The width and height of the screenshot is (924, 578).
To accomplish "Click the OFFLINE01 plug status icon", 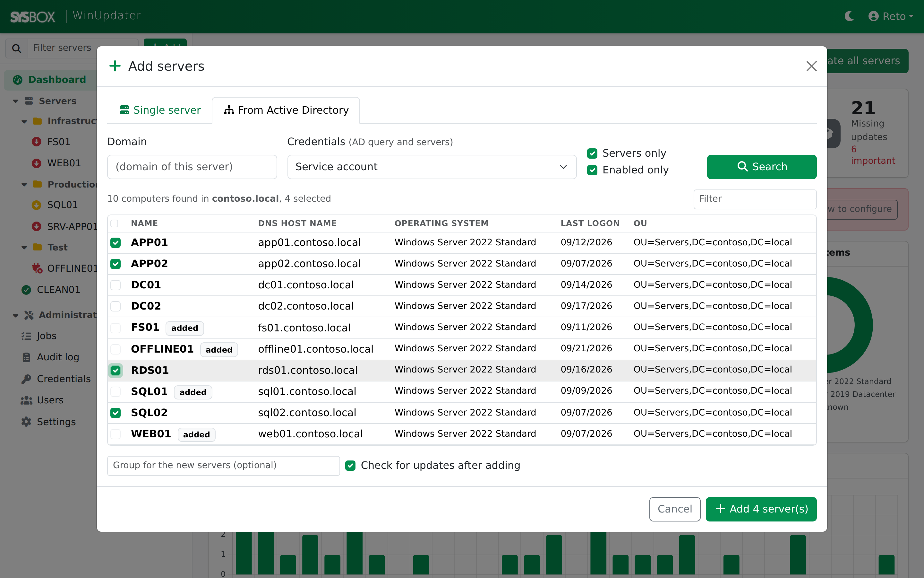I will (37, 268).
